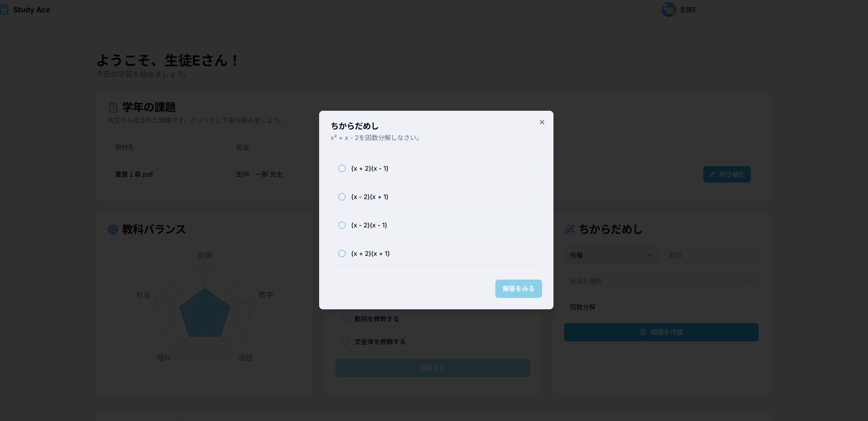Select the 動詞を修飾する radio option

[345, 319]
